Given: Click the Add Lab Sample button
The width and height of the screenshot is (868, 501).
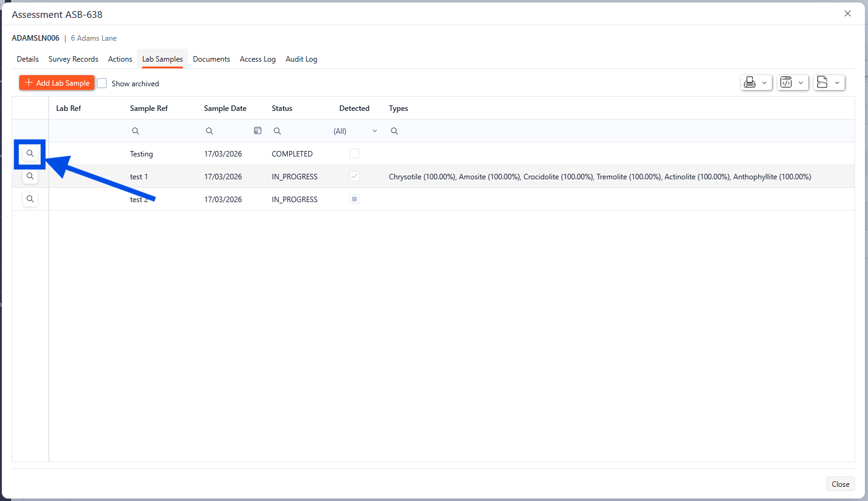Looking at the screenshot, I should click(x=57, y=83).
